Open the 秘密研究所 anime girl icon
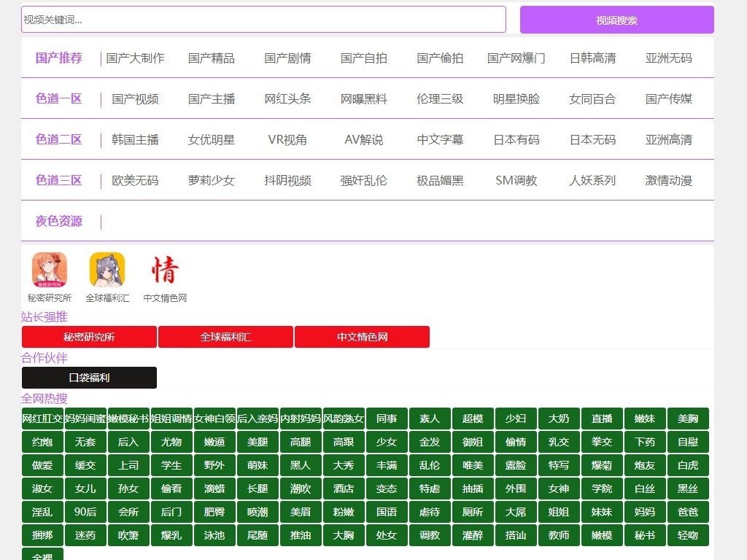The width and height of the screenshot is (747, 560). point(50,270)
